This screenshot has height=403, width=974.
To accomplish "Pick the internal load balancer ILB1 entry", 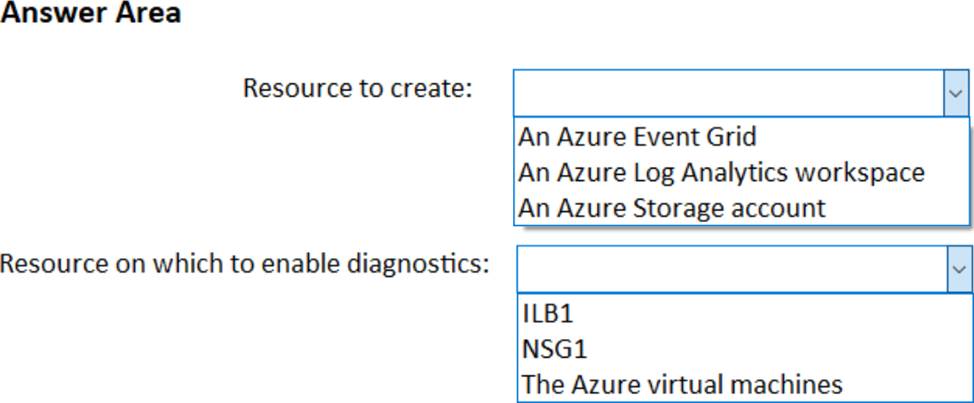I will click(547, 313).
